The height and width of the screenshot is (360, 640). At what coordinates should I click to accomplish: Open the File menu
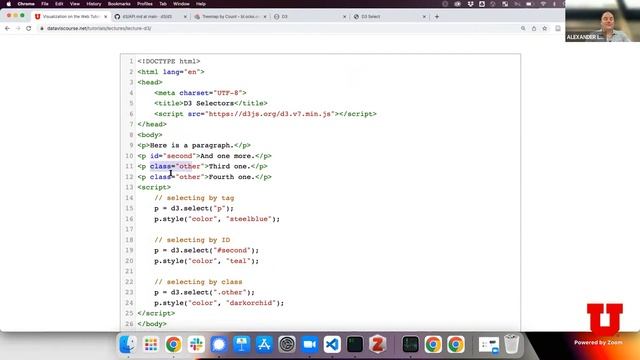pos(45,4)
